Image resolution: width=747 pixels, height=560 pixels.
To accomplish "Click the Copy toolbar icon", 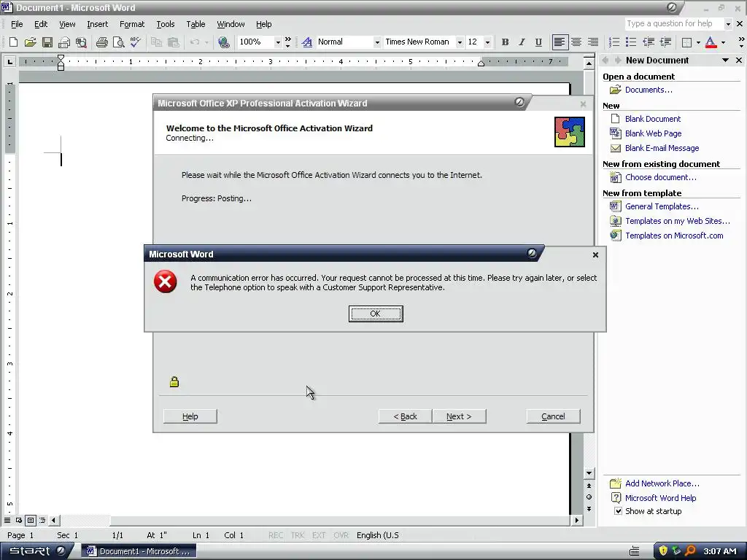I will (156, 42).
